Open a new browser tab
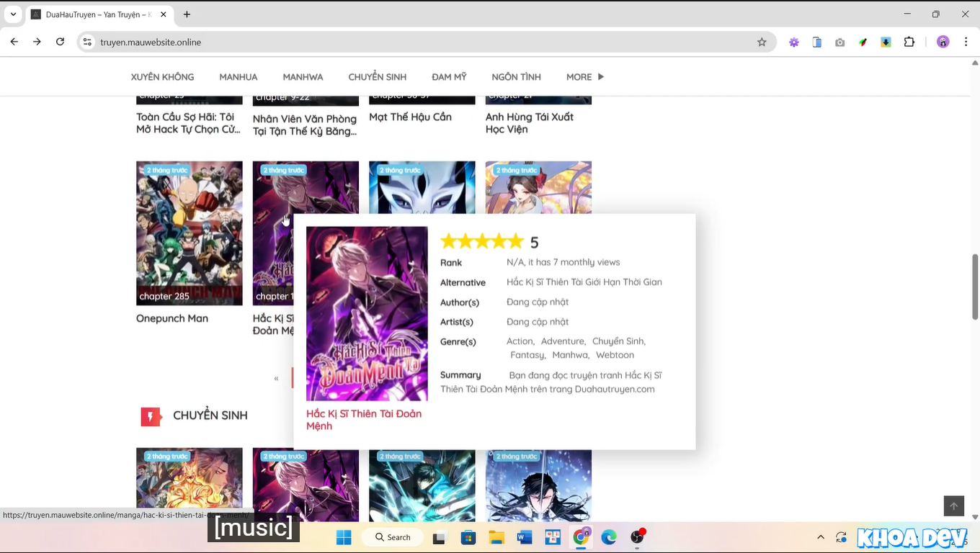980x553 pixels. point(187,14)
